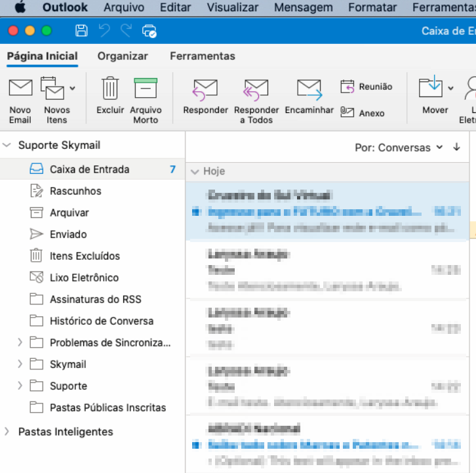476x473 pixels.
Task: Click the Print icon in title bar
Action: pos(149,31)
